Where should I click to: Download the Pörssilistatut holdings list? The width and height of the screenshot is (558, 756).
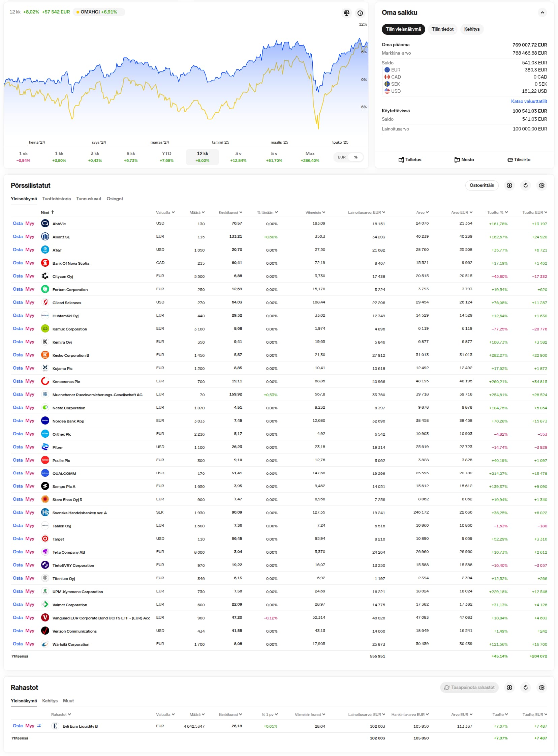tap(509, 185)
